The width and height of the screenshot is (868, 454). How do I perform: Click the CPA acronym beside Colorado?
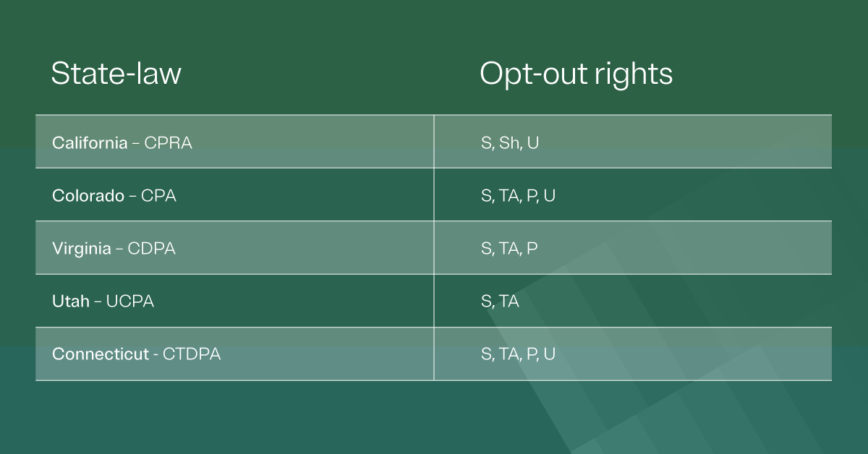(x=158, y=195)
